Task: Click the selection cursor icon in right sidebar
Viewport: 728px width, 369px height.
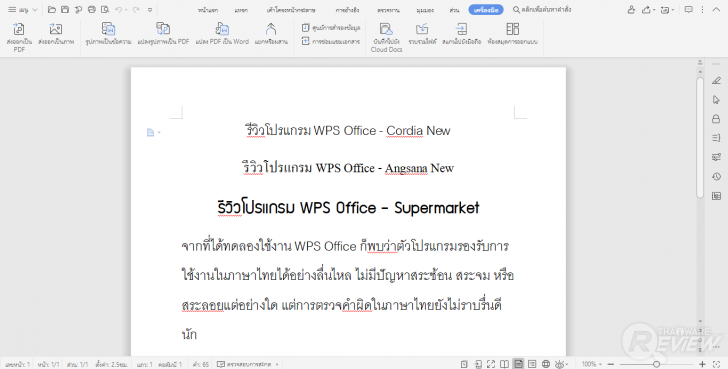Action: (716, 100)
